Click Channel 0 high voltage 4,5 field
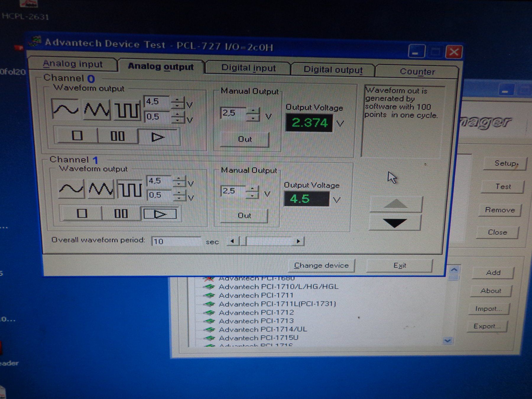 click(157, 102)
